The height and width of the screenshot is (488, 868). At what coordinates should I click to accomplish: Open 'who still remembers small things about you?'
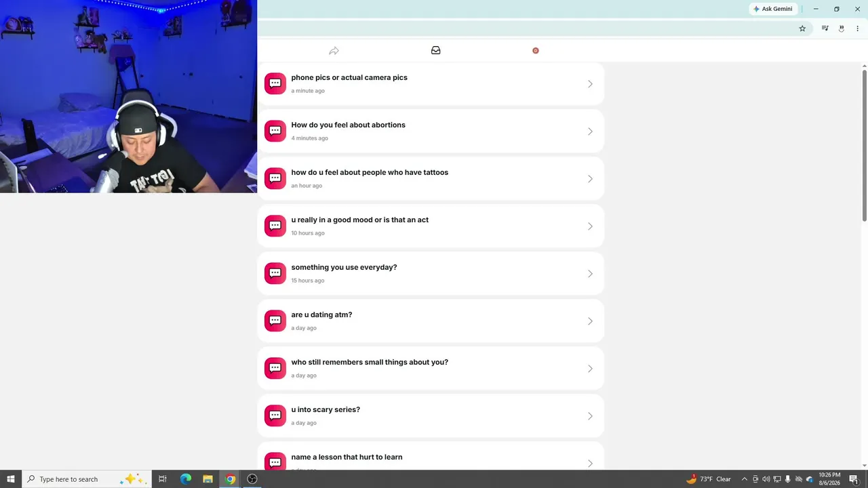pos(431,369)
